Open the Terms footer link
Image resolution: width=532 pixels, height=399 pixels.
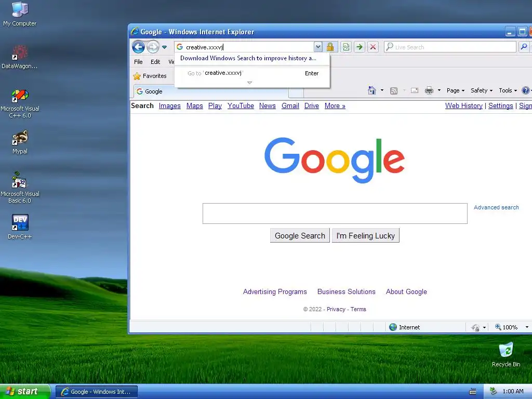pos(358,310)
